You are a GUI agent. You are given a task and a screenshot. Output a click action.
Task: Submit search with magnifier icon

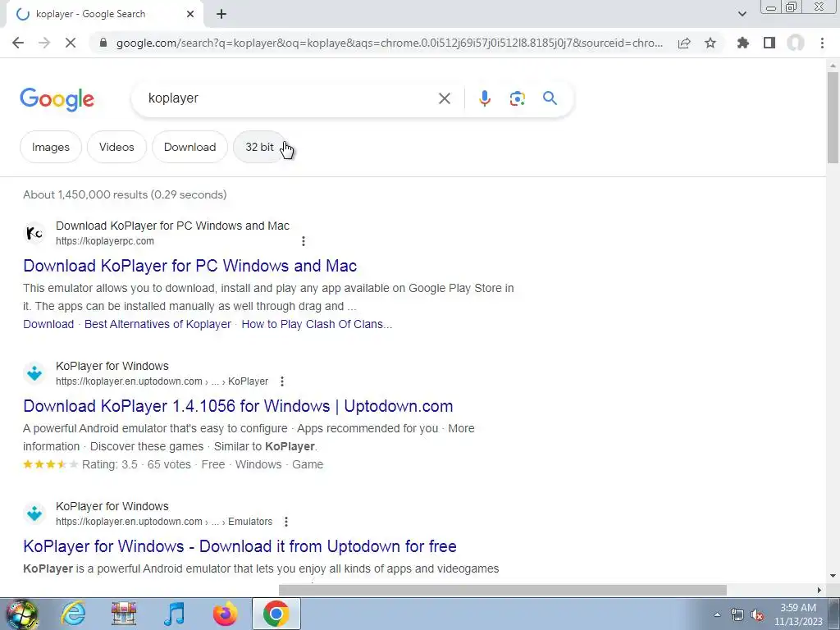[550, 98]
